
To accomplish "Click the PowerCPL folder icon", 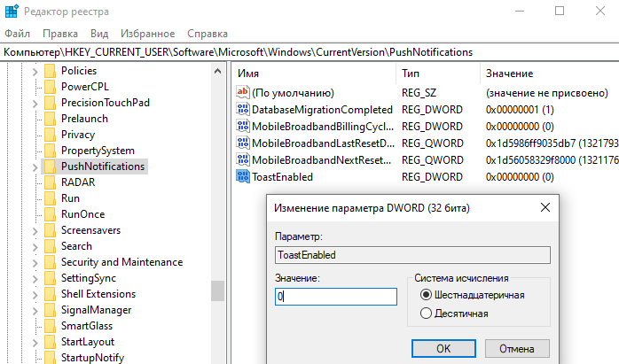I will [x=51, y=87].
